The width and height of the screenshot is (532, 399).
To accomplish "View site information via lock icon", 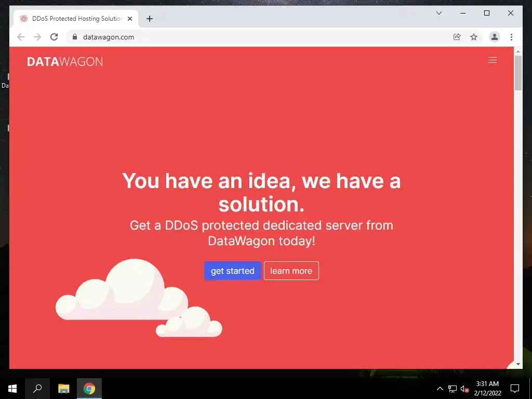I will (x=75, y=37).
